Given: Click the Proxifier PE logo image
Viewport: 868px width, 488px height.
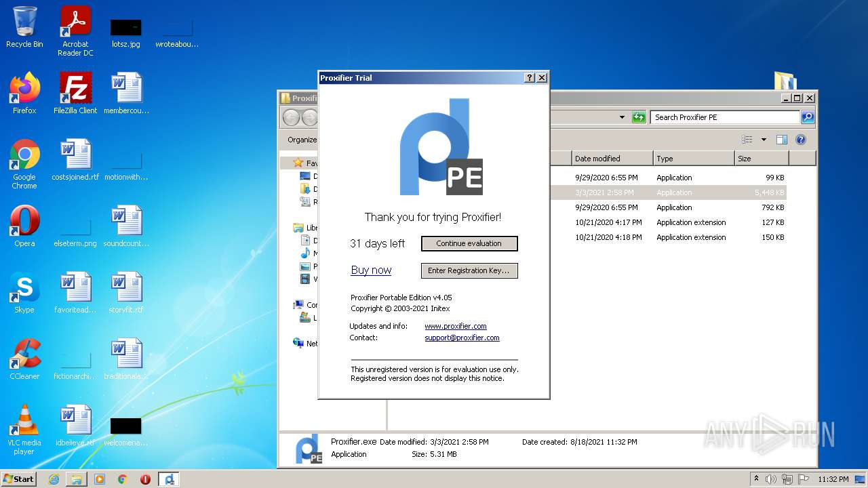Looking at the screenshot, I should (441, 147).
